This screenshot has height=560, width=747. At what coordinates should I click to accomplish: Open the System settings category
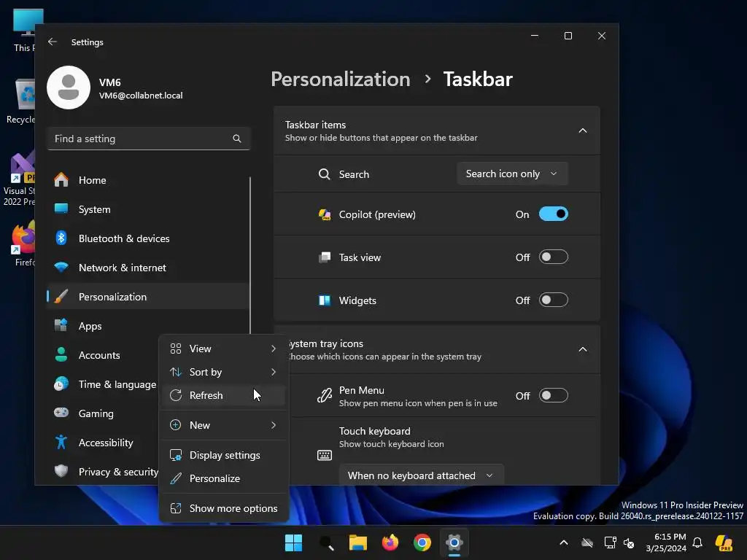coord(147,209)
